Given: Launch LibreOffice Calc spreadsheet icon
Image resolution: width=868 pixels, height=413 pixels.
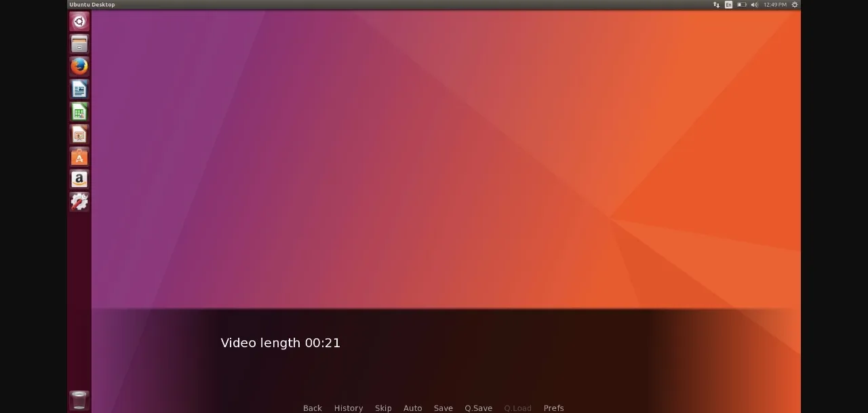Looking at the screenshot, I should click(x=79, y=112).
